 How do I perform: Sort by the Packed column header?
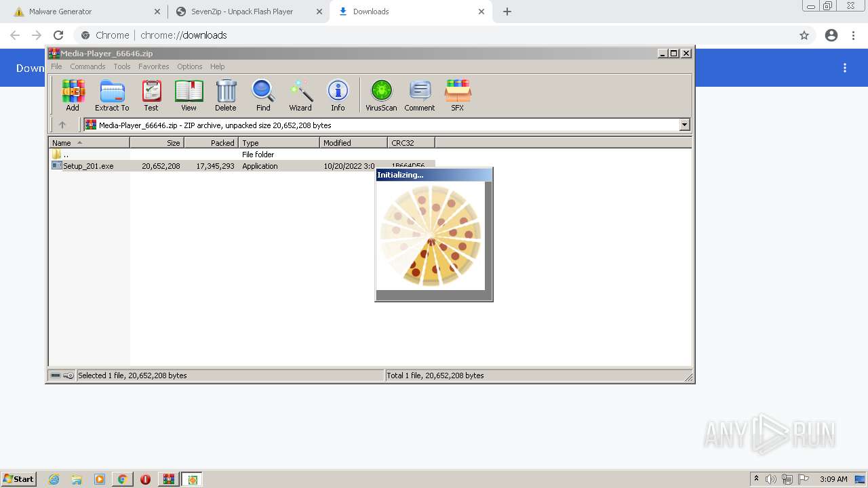(211, 142)
